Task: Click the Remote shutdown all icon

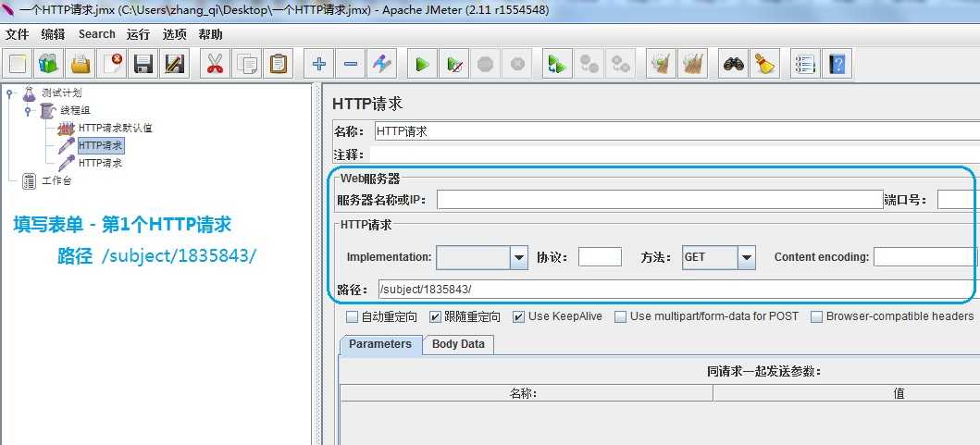Action: 619,64
